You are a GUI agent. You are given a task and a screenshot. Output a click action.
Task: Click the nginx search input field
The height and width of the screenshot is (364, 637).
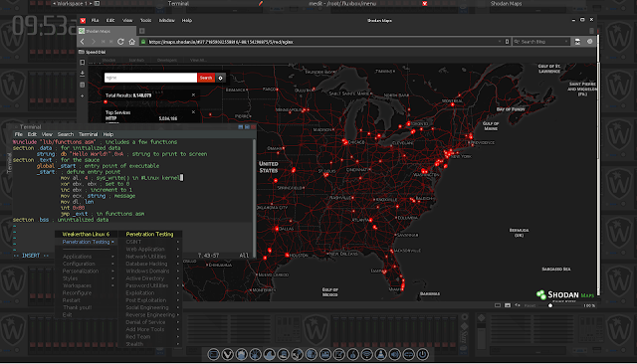point(150,78)
